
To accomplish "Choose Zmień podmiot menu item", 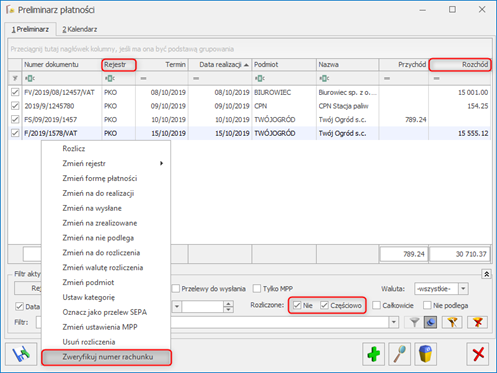I will (x=106, y=282).
